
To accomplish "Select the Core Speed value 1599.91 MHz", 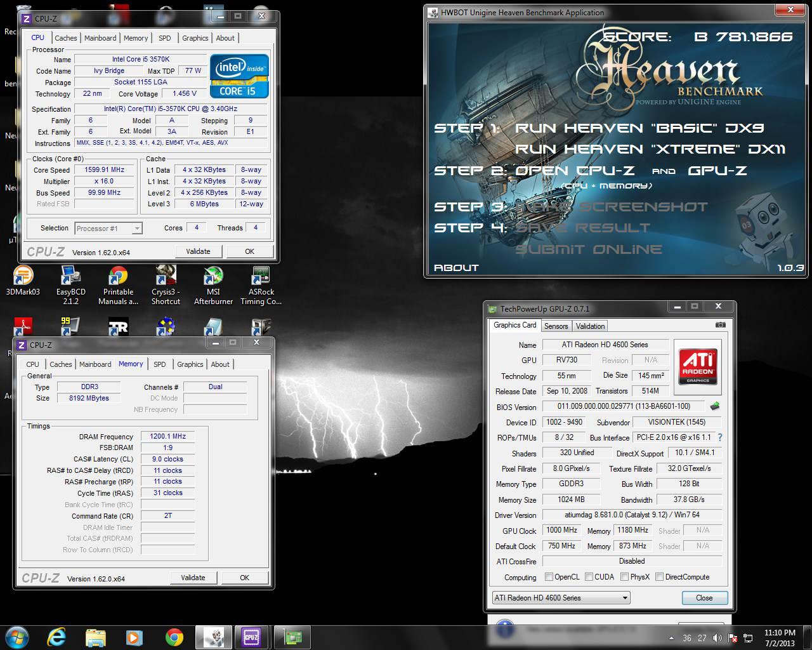I will pyautogui.click(x=104, y=169).
